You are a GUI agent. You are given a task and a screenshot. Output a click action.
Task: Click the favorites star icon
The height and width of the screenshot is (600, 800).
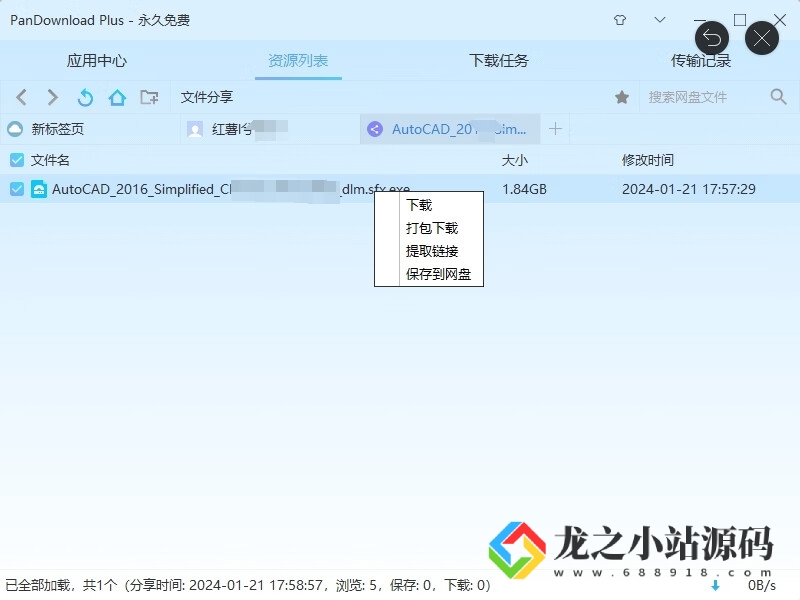[x=621, y=97]
